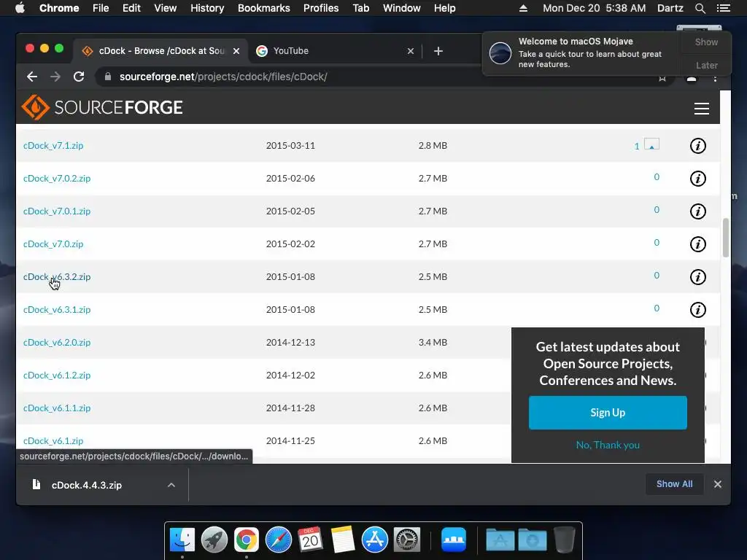Open App Store from the Dock
Viewport: 747px width, 560px height.
coord(374,540)
